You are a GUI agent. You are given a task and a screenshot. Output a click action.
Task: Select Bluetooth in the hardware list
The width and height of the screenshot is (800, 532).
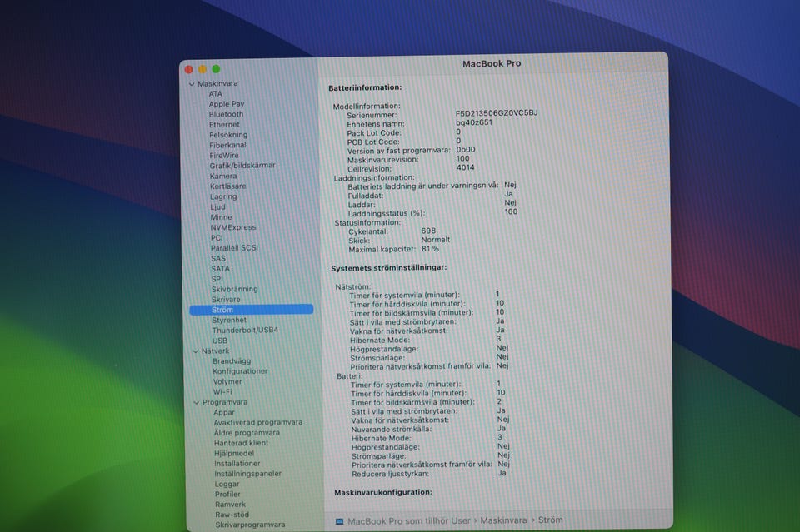[226, 114]
